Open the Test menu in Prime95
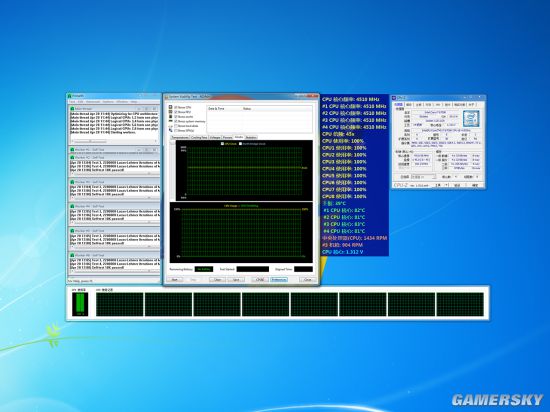Screen dimensions: 550x412 tap(72, 102)
